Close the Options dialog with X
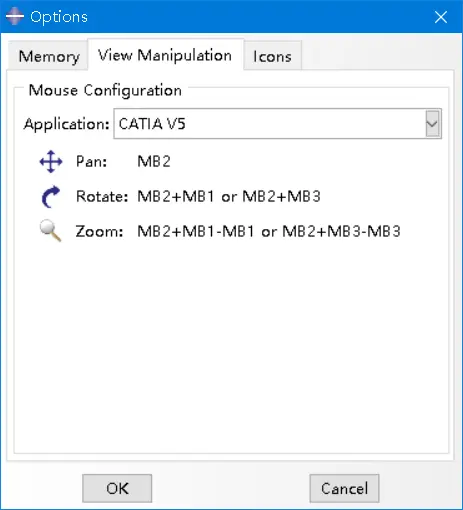This screenshot has height=510, width=463. tap(441, 17)
